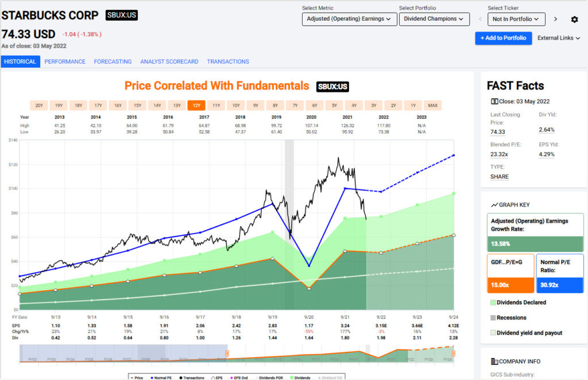The width and height of the screenshot is (588, 380).
Task: Open the Dividend Champions portfolio dropdown
Action: [434, 19]
